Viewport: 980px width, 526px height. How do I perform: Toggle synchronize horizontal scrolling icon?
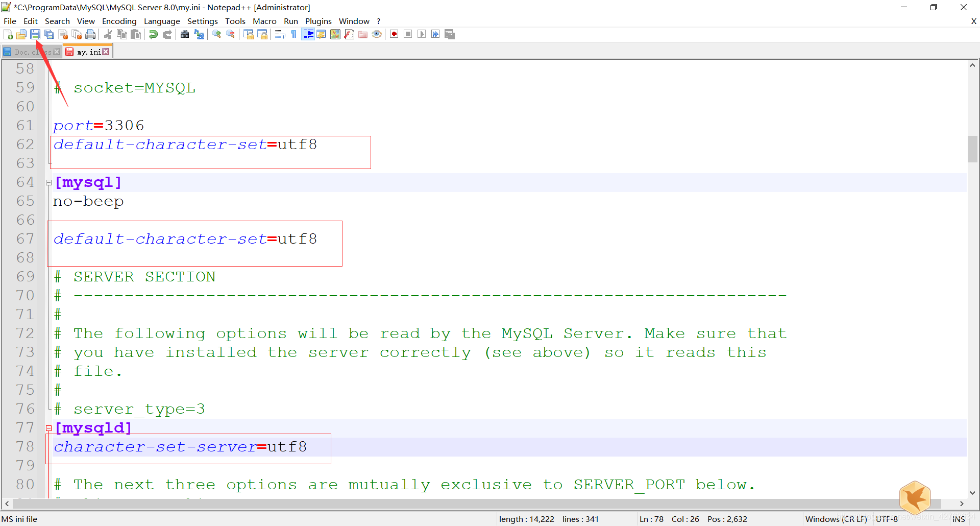[x=262, y=34]
